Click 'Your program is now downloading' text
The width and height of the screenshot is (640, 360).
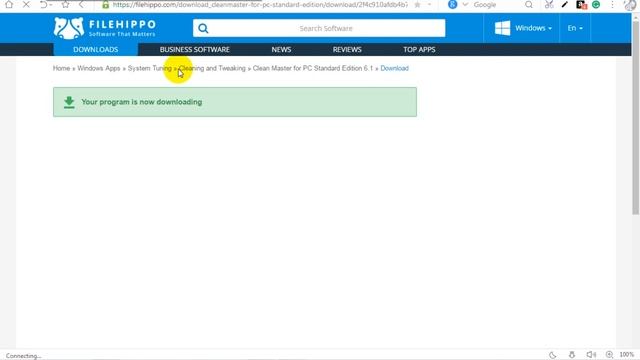[142, 102]
